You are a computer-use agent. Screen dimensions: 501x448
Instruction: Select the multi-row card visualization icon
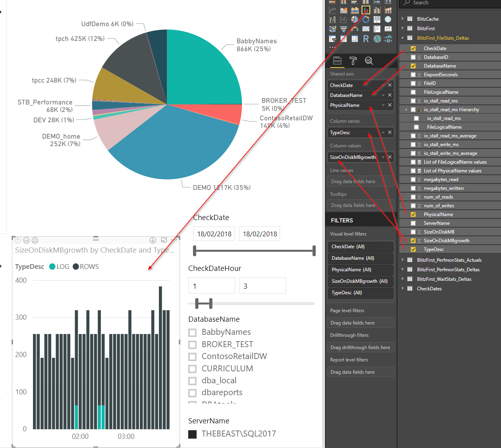click(x=377, y=29)
